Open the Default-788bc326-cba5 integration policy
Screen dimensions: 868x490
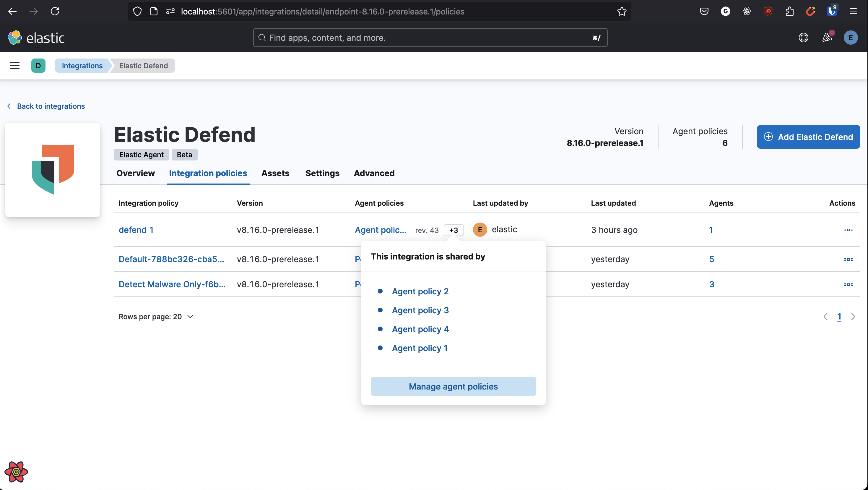click(171, 259)
